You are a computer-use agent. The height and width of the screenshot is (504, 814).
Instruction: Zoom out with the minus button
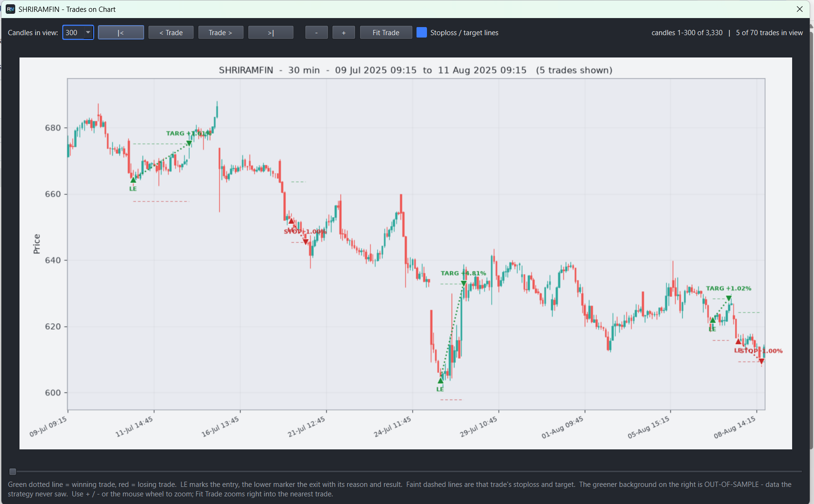coord(316,32)
